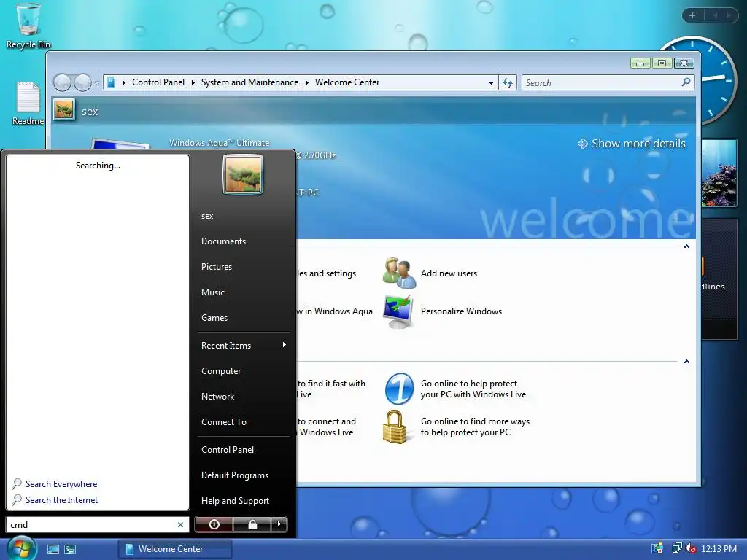Collapse the Get started section chevron
Image resolution: width=747 pixels, height=560 pixels.
point(686,246)
